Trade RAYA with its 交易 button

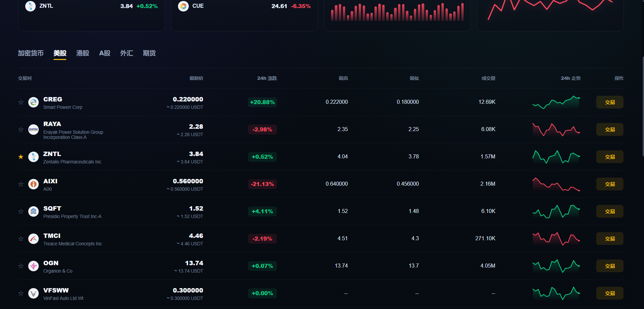coord(610,129)
